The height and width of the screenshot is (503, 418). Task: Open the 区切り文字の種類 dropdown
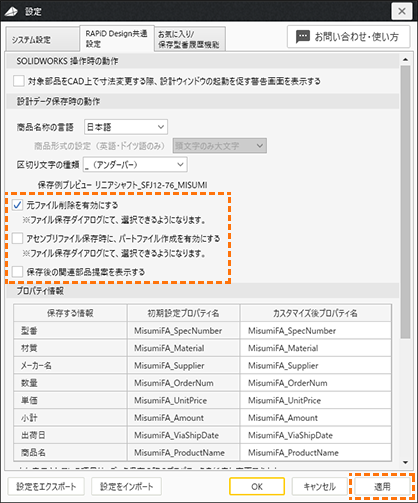pos(135,165)
